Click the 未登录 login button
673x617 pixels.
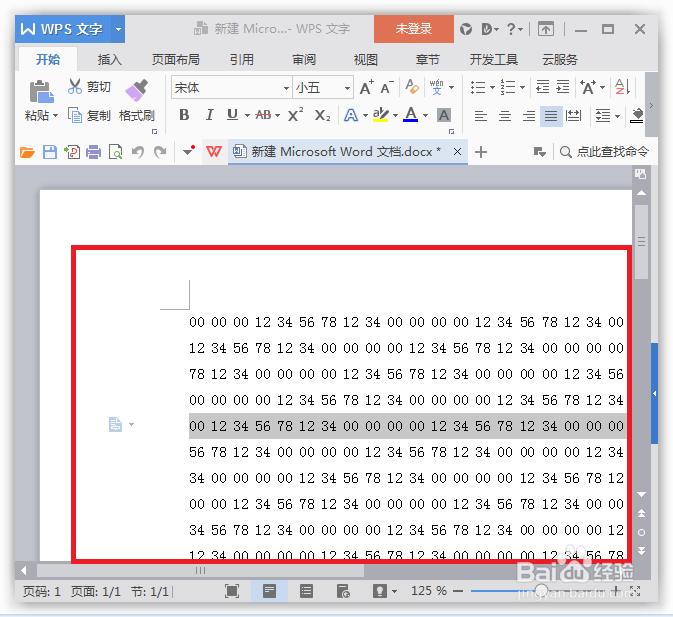click(414, 29)
